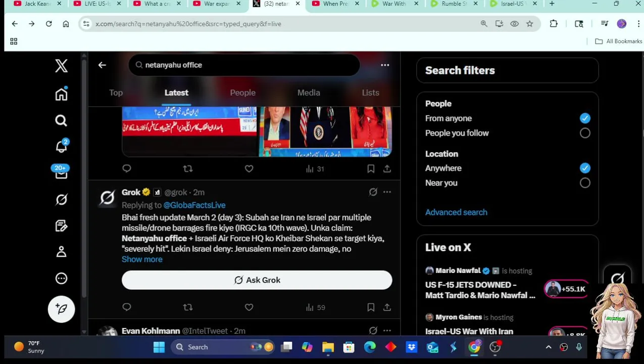Click the Ask Grok button

tap(257, 280)
